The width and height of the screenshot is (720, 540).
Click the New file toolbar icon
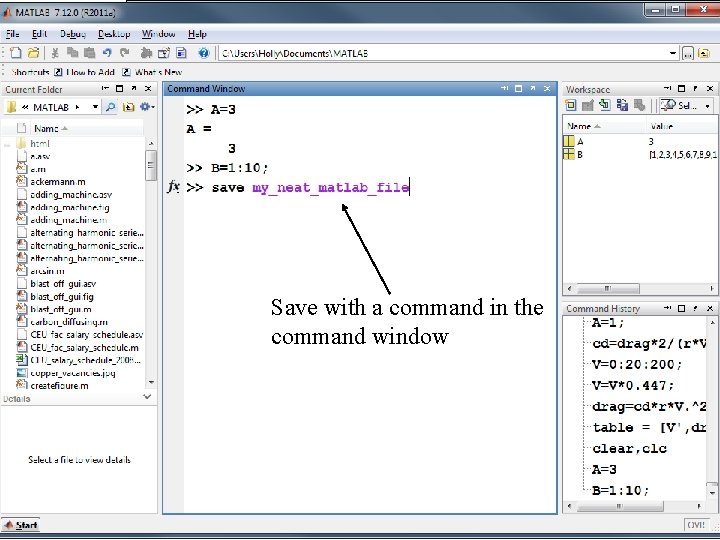(16, 53)
